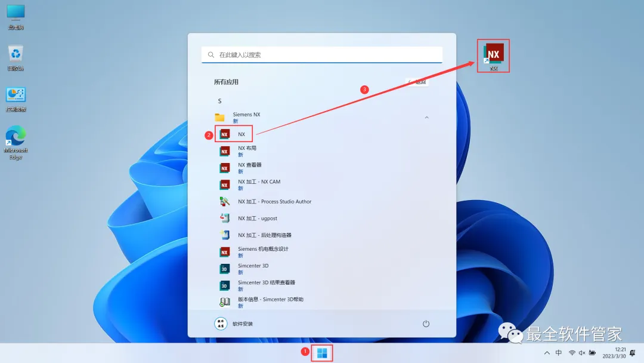The height and width of the screenshot is (363, 644).
Task: Click the battery tray icon
Action: click(x=592, y=353)
